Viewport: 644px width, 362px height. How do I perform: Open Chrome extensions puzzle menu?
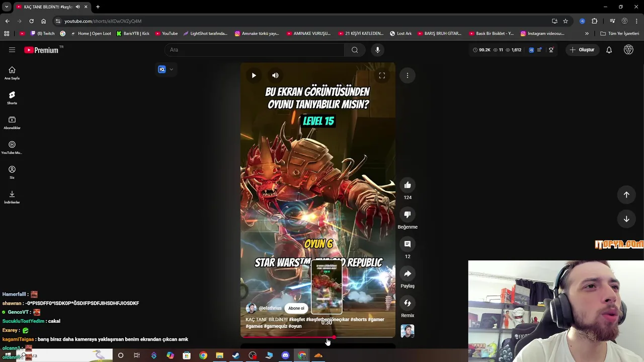595,21
